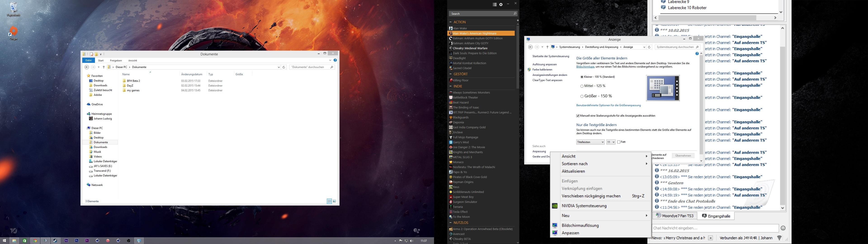Open the Titelleisten dropdown
Viewport: 868px width, 244px height.
pyautogui.click(x=590, y=142)
